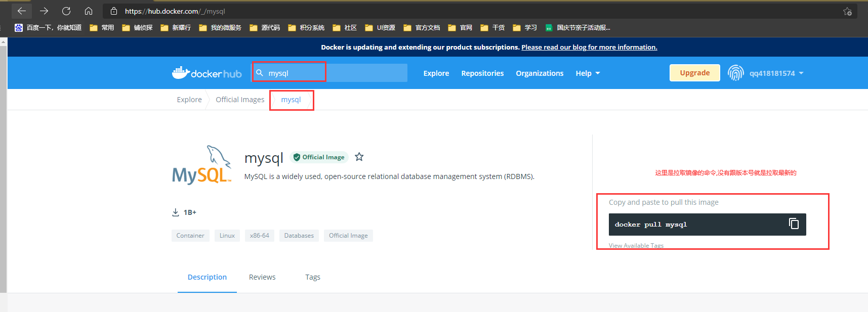Click the browser forward arrow
868x312 pixels.
[x=44, y=11]
